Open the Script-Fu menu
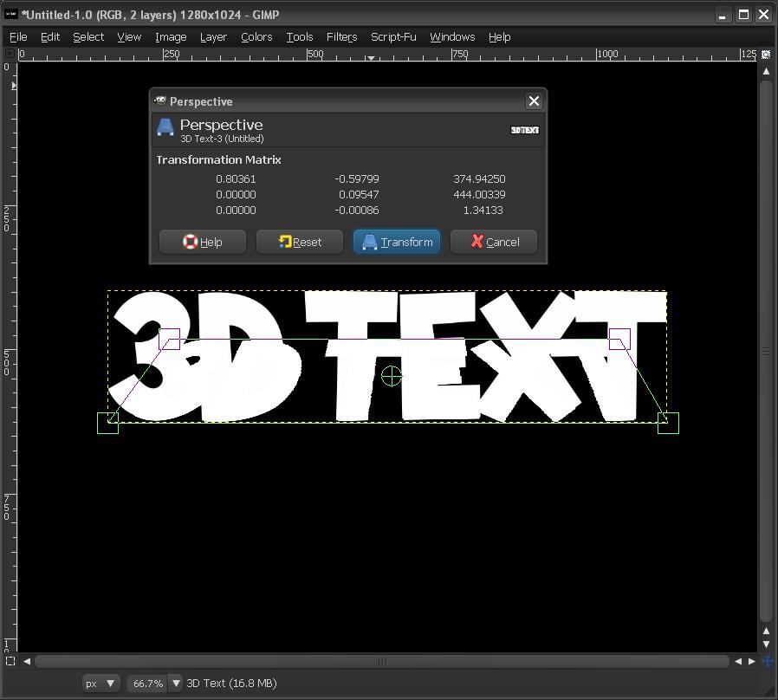 tap(393, 36)
